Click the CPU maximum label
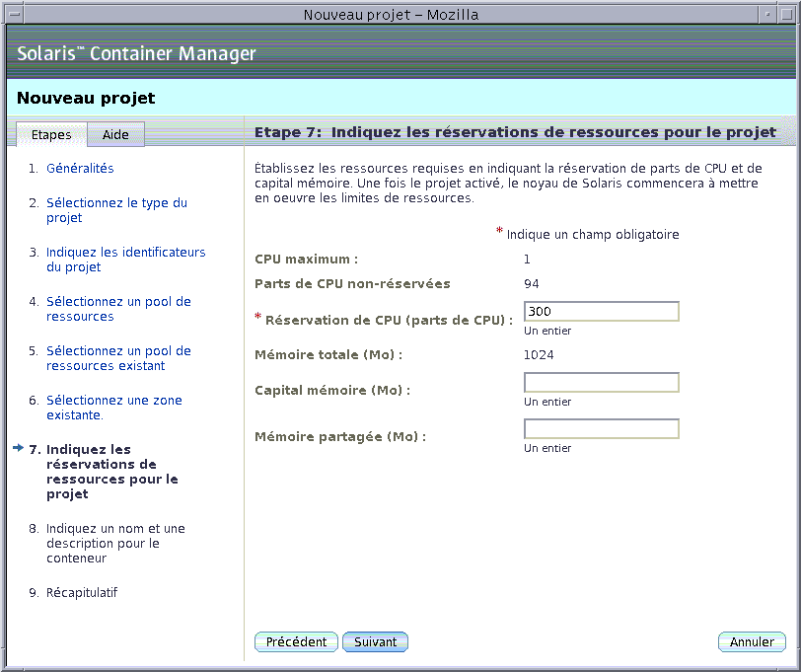801x672 pixels. click(x=307, y=260)
